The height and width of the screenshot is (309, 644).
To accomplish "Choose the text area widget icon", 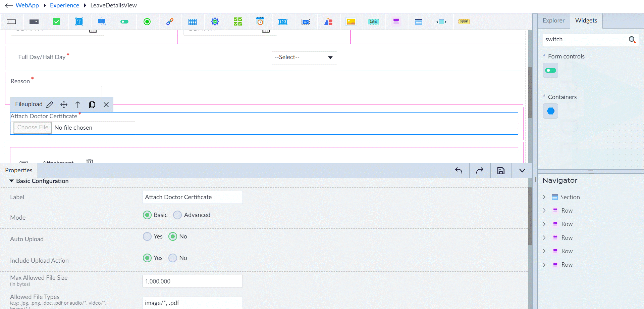I will pos(79,22).
